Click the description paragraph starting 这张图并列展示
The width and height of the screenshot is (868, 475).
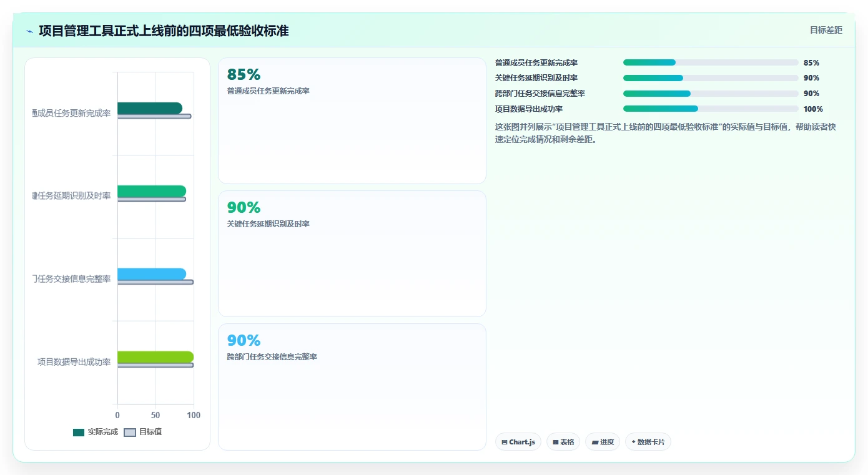[665, 133]
